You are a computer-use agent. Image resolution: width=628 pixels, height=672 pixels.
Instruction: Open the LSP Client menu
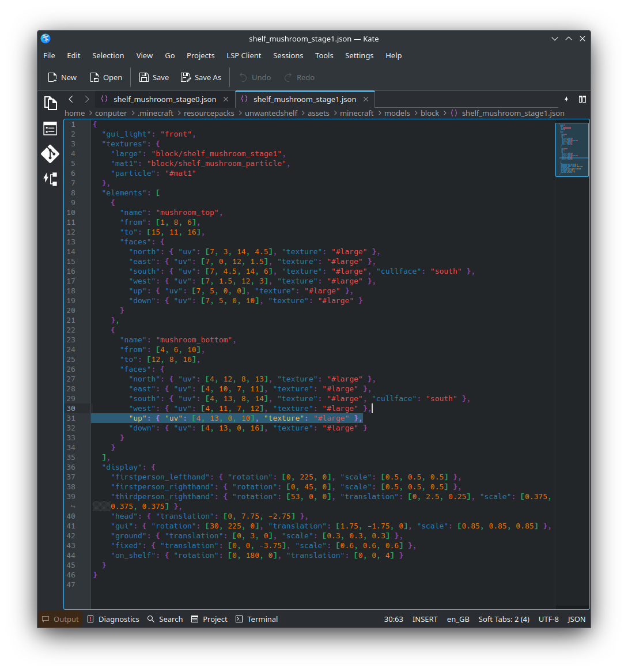(x=244, y=55)
